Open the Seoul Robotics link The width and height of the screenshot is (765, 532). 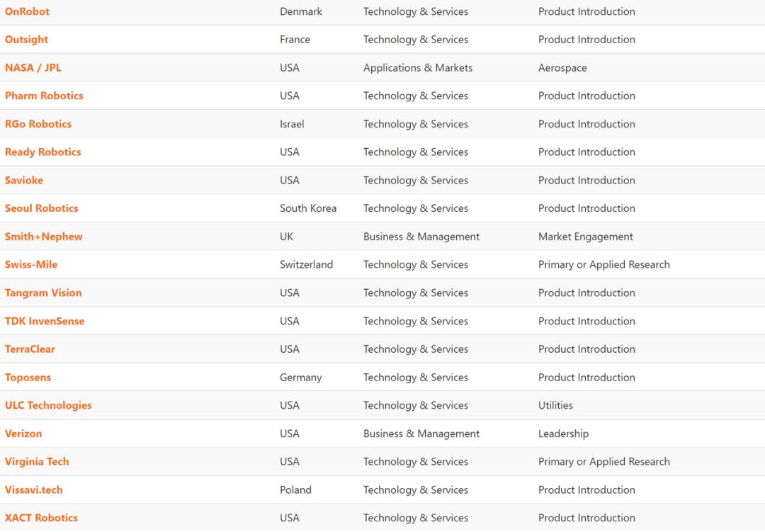pyautogui.click(x=41, y=208)
